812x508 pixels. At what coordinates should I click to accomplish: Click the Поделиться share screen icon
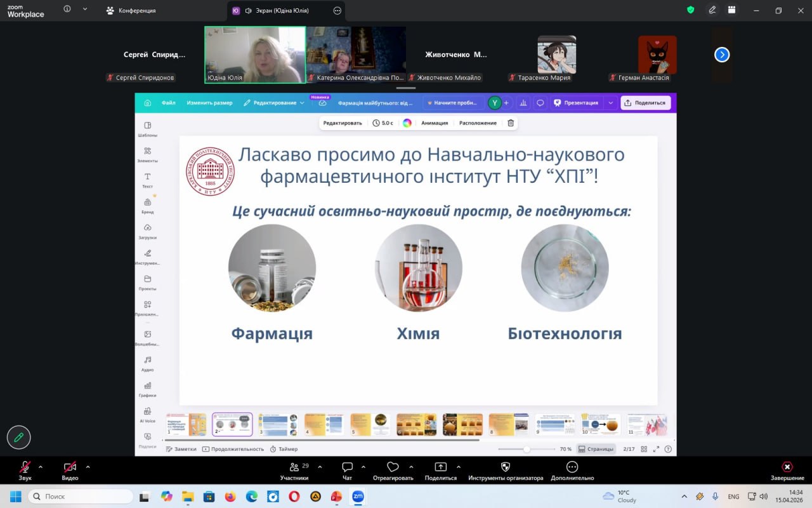440,471
